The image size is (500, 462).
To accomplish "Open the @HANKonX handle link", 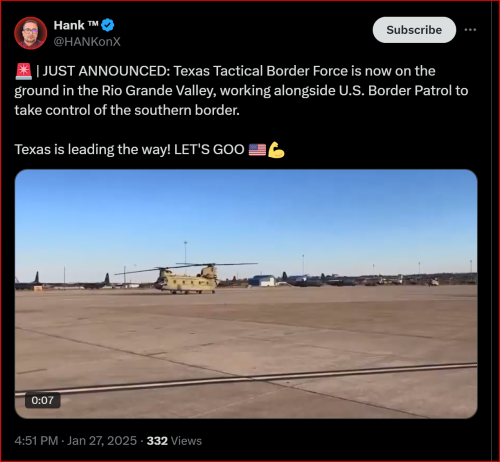I will click(87, 42).
